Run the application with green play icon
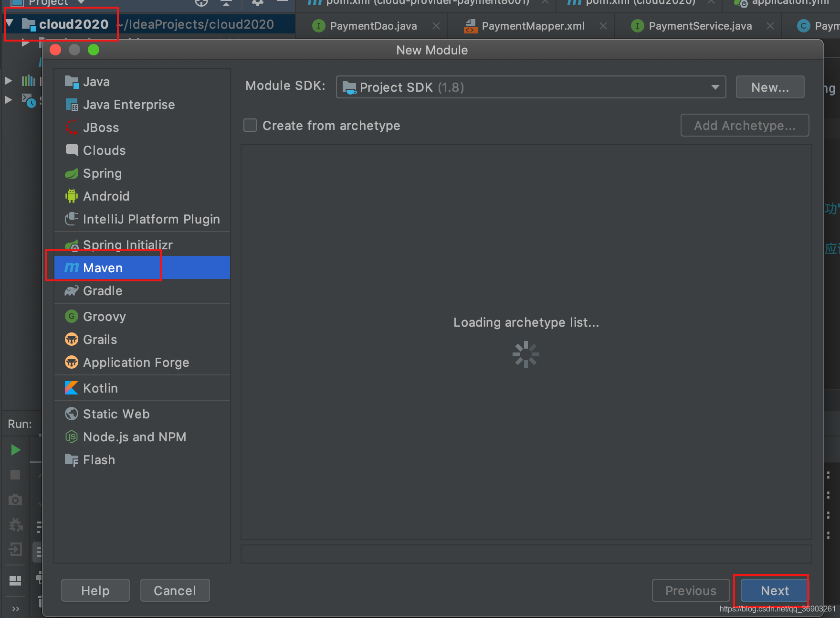 pyautogui.click(x=15, y=450)
